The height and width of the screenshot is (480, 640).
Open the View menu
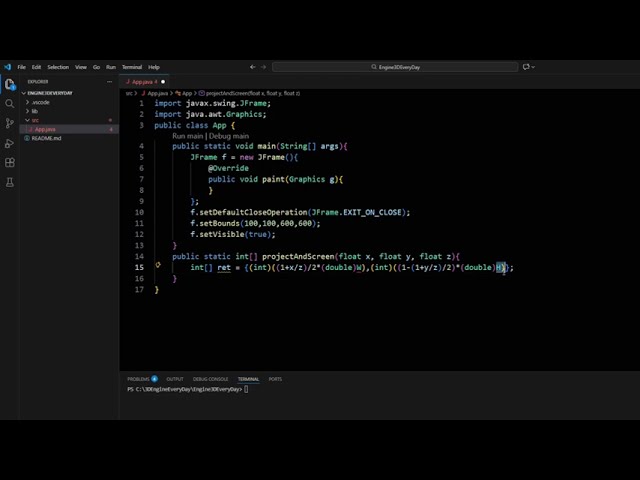(x=81, y=67)
